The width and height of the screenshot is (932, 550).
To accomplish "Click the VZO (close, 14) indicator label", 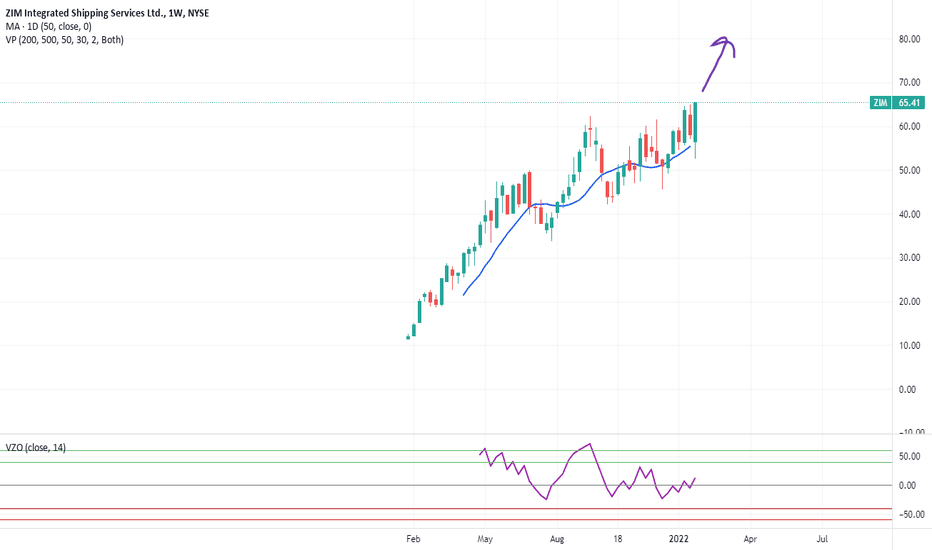I will pyautogui.click(x=36, y=448).
